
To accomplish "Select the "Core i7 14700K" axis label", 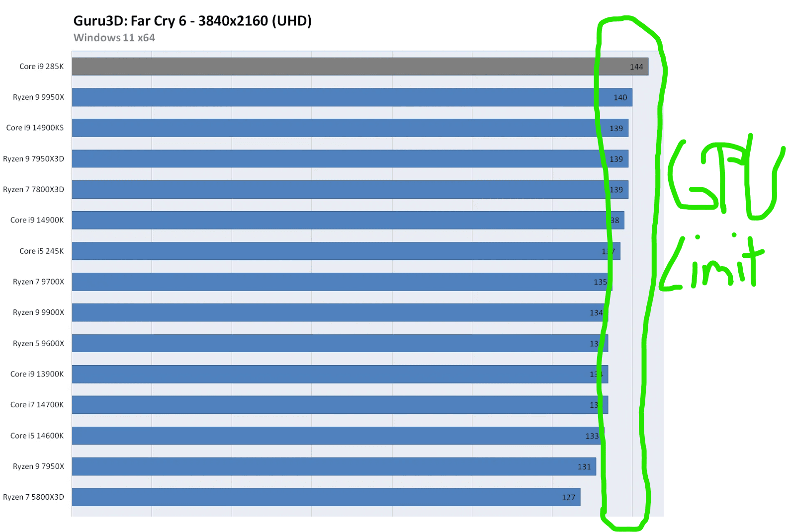I will [37, 405].
